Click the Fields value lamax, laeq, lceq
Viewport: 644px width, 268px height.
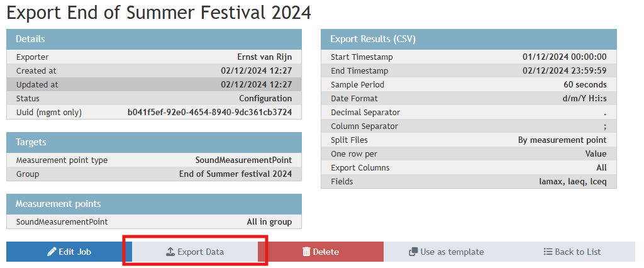pos(569,182)
